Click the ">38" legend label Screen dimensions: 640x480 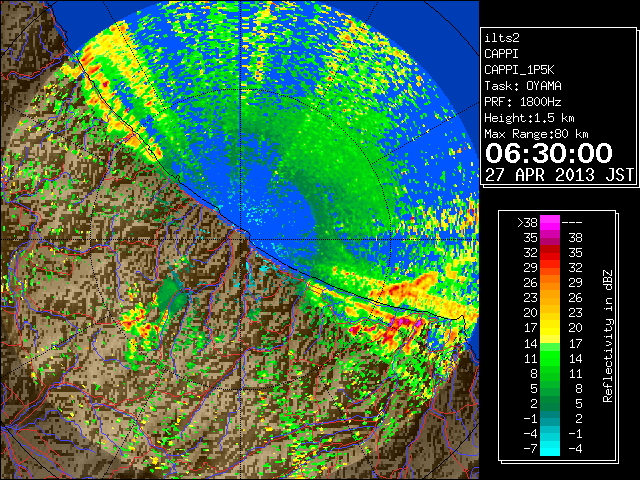click(x=527, y=223)
